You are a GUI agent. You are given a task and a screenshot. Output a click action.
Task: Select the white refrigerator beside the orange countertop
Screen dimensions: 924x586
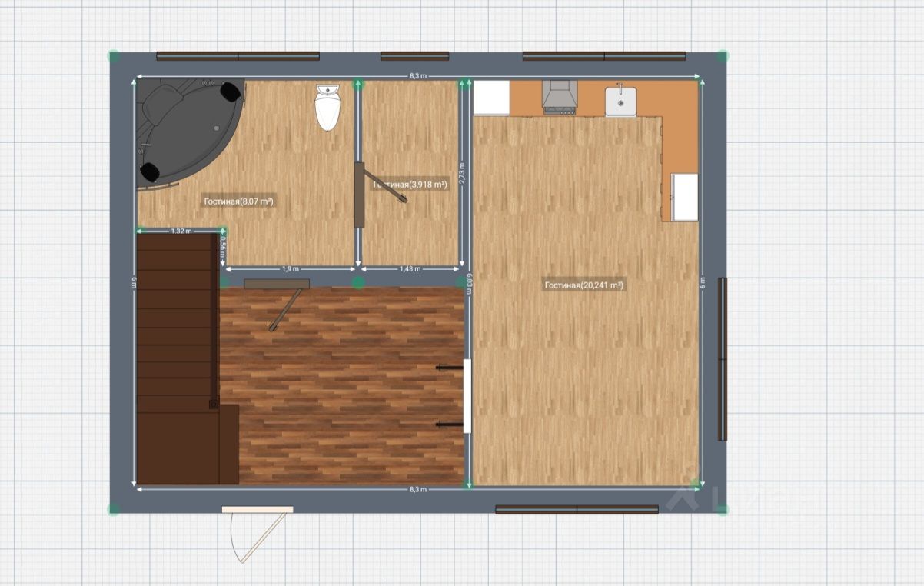point(491,98)
